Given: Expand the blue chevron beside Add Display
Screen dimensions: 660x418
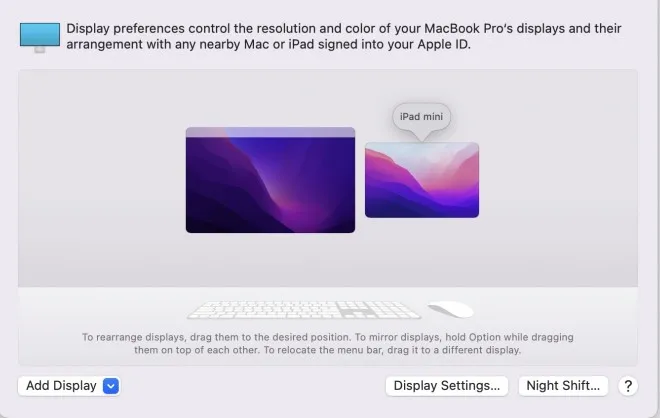Looking at the screenshot, I should [x=111, y=386].
